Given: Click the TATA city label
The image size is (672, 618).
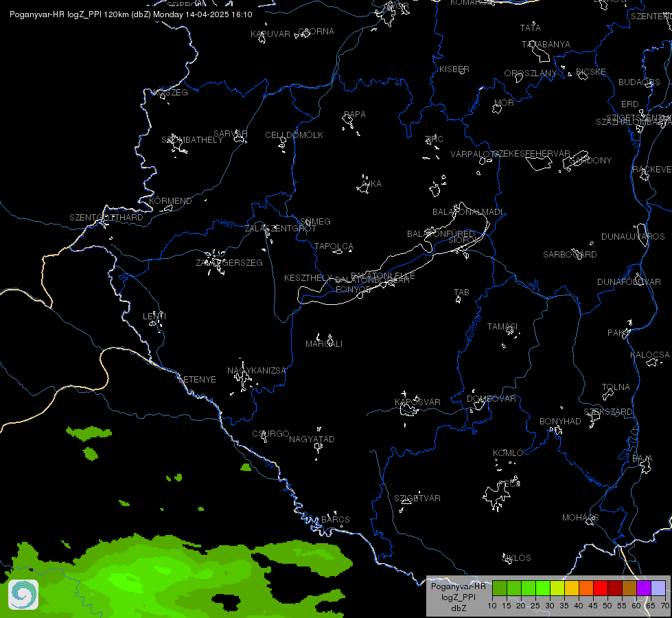Looking at the screenshot, I should (x=530, y=28).
